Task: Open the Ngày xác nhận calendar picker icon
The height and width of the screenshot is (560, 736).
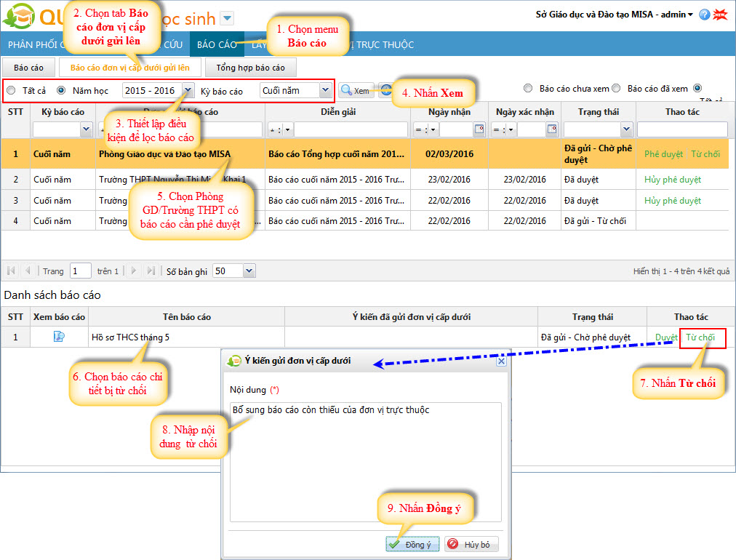Action: (552, 129)
